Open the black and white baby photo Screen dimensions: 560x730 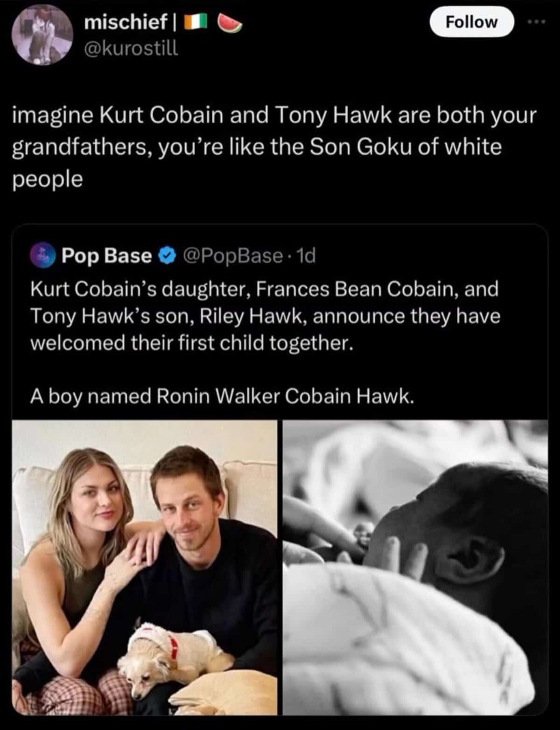pyautogui.click(x=415, y=567)
